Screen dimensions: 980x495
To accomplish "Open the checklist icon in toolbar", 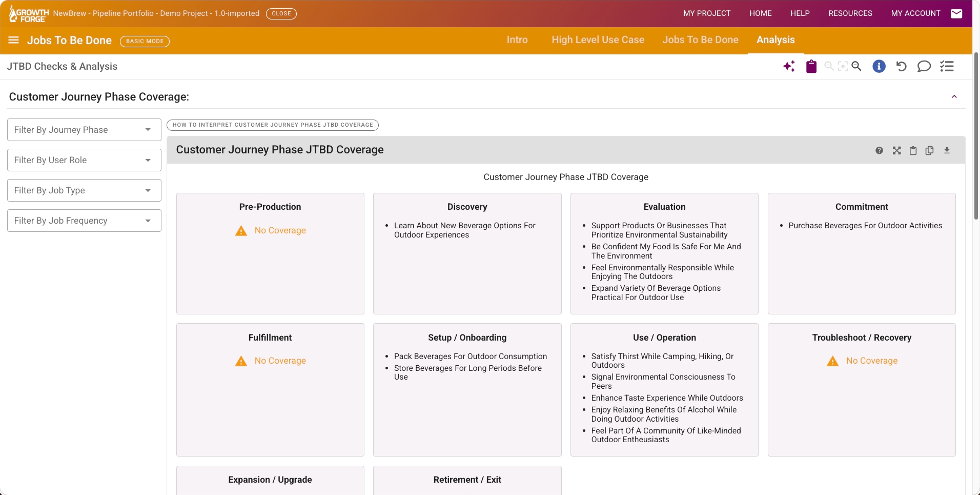I will [x=947, y=66].
